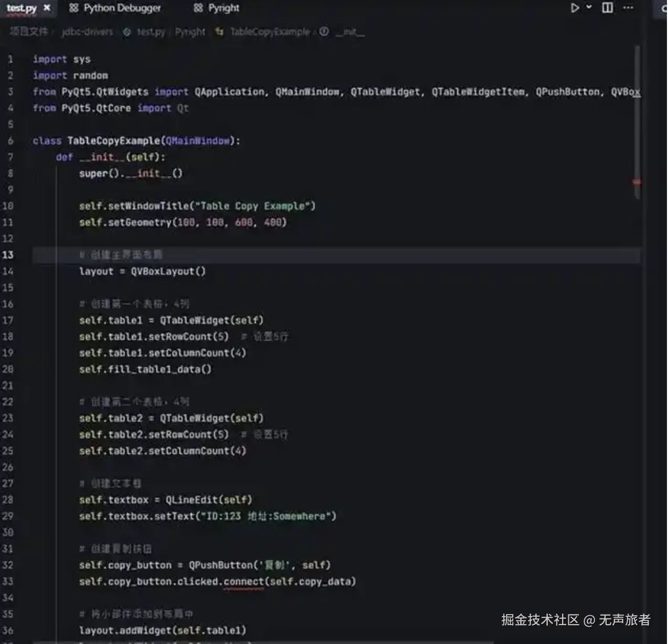This screenshot has width=668, height=644.
Task: Click the first breadcrumb folder segment
Action: (x=29, y=32)
